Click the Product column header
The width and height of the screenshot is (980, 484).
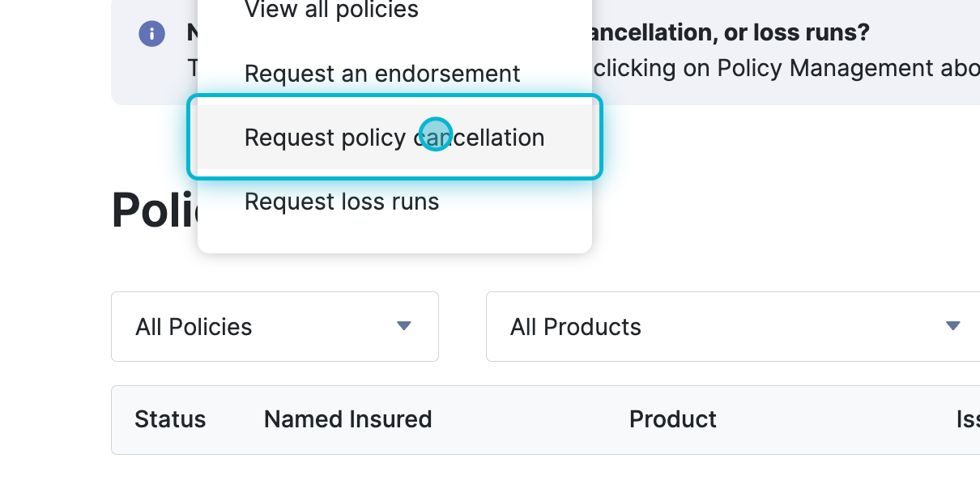[672, 419]
